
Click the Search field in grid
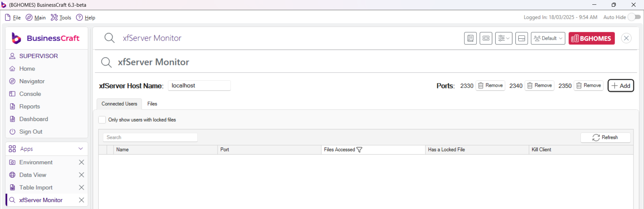pyautogui.click(x=150, y=137)
